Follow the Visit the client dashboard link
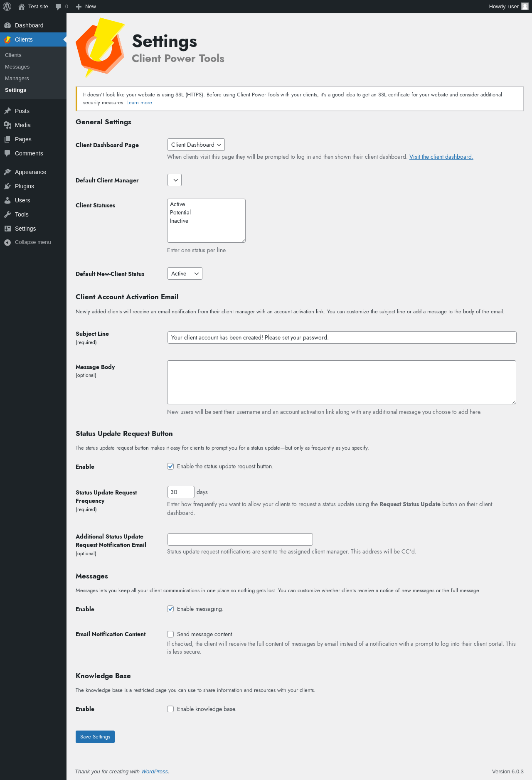532x780 pixels. pos(441,157)
